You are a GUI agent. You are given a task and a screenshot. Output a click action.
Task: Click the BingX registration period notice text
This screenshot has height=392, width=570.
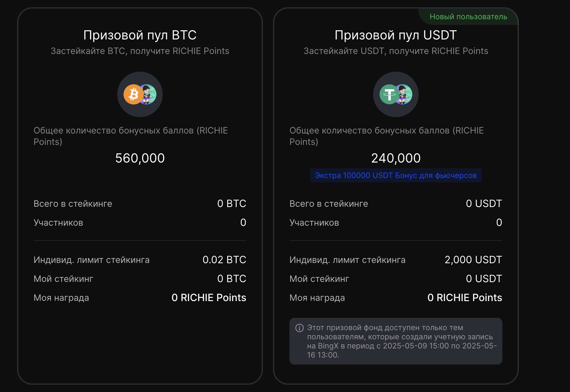pos(402,342)
